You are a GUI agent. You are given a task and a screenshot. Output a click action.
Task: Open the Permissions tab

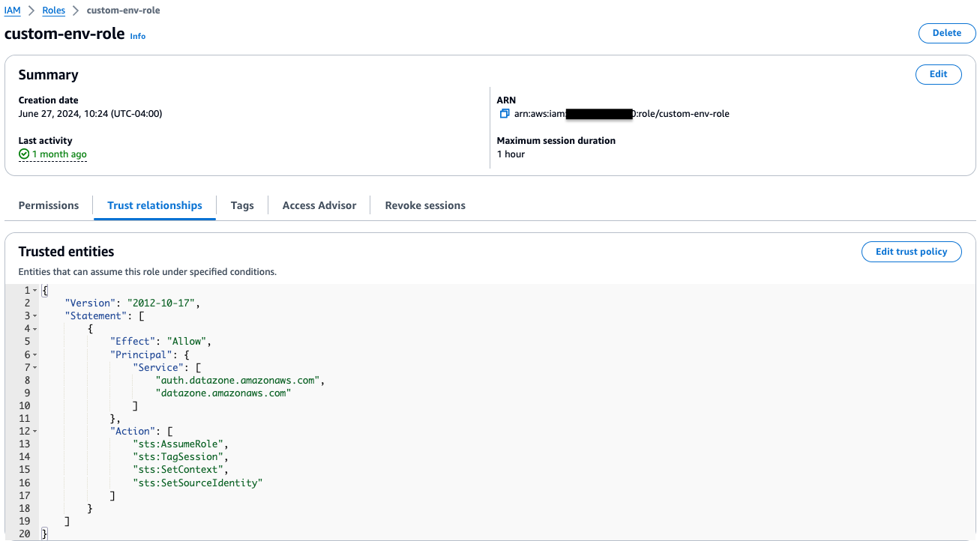click(49, 205)
